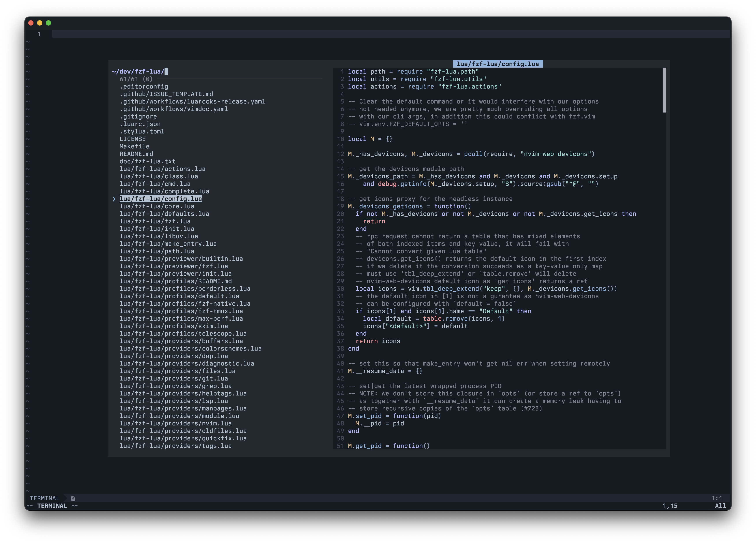Viewport: 756px width, 543px height.
Task: Select the Makefile entry
Action: click(134, 146)
